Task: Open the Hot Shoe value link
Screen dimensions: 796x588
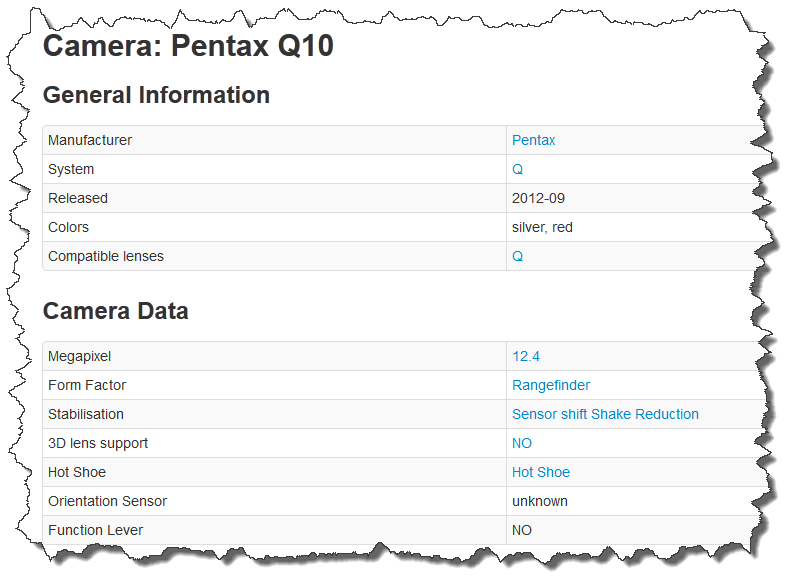Action: 541,472
